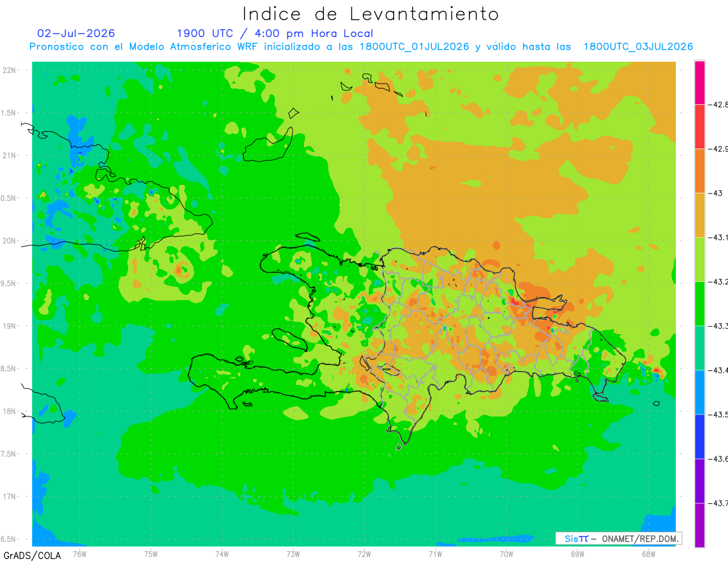Click the "GrADS/COLA" credit text
The height and width of the screenshot is (562, 728).
[x=31, y=555]
